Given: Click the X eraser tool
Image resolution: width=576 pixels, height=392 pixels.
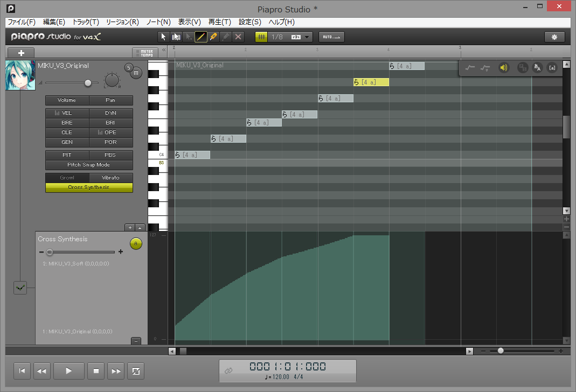Looking at the screenshot, I should pyautogui.click(x=238, y=37).
